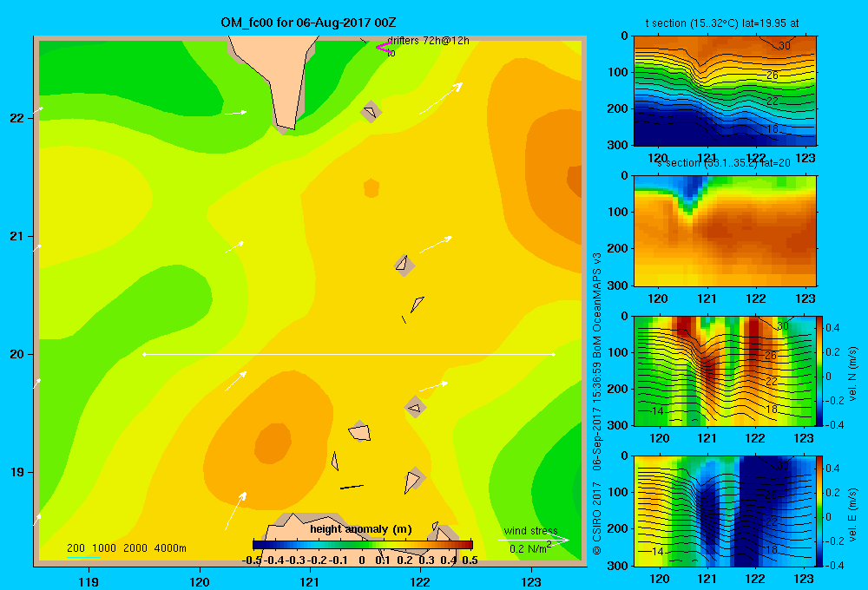Viewport: 868px width, 590px height.
Task: Click latitude tick label 19 on main map
Action: click(16, 472)
